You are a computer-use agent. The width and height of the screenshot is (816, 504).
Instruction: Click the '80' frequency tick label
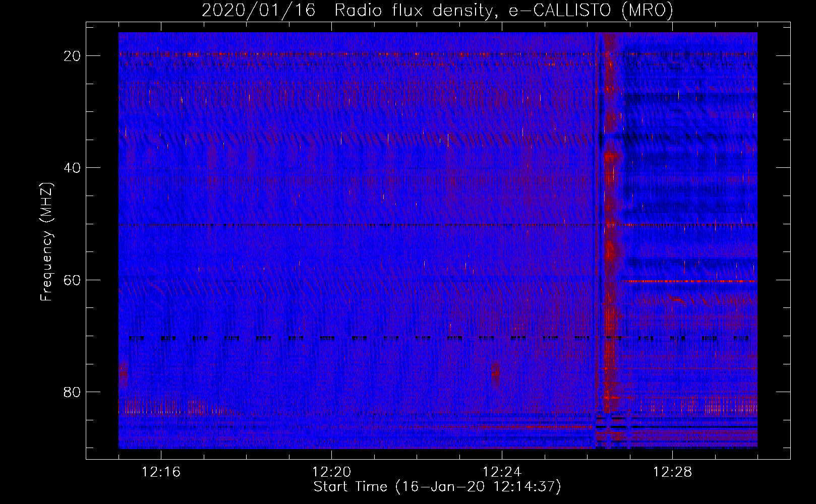(x=73, y=392)
